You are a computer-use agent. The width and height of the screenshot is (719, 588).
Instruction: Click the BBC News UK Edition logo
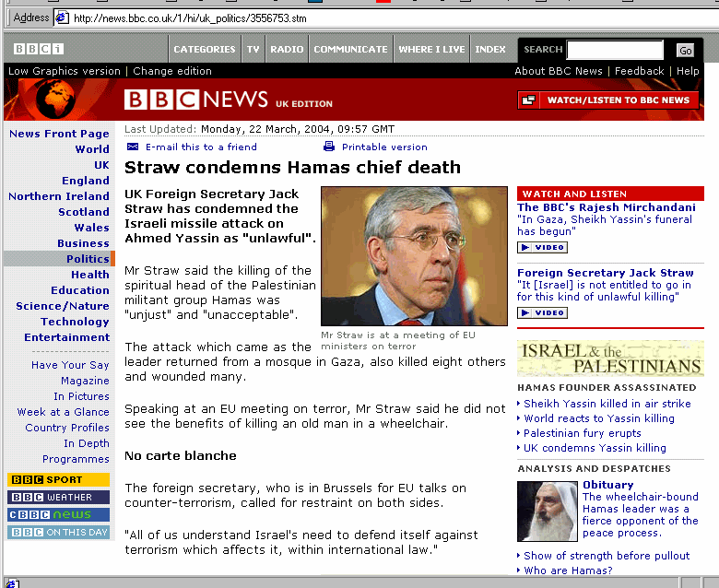[x=229, y=100]
